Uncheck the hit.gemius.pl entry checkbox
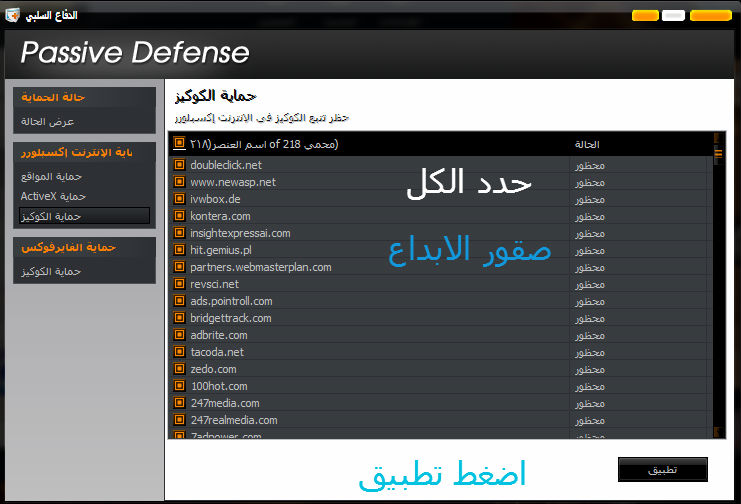The image size is (741, 504). pos(180,250)
